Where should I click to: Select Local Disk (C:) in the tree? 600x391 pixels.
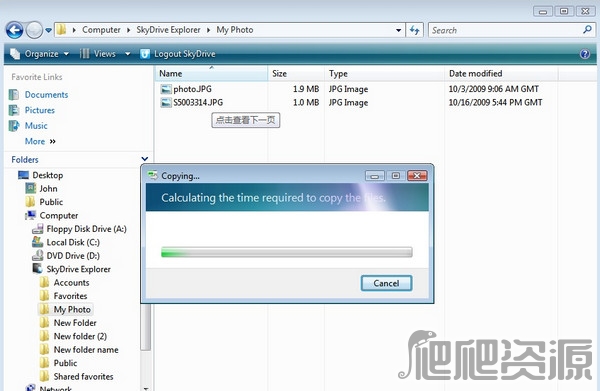pos(73,242)
